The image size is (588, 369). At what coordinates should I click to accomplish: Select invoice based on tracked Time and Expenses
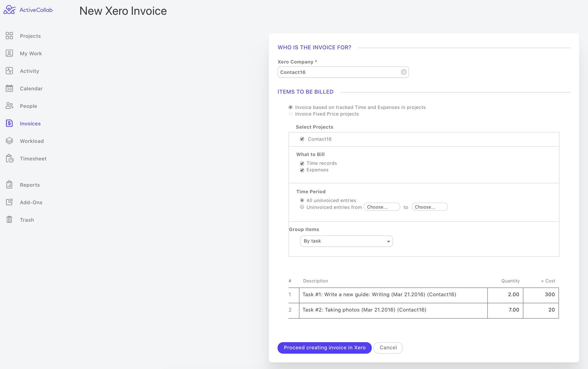point(290,107)
